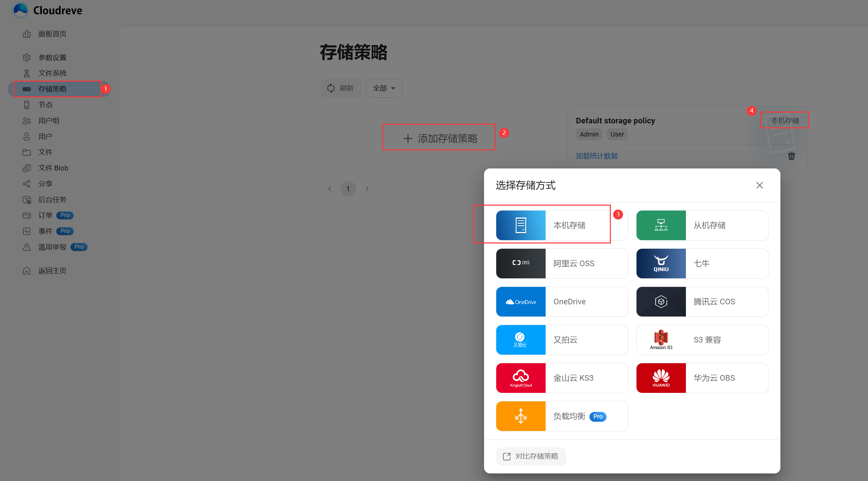Choose 七牛 storage option label
This screenshot has width=868, height=481.
tap(701, 264)
